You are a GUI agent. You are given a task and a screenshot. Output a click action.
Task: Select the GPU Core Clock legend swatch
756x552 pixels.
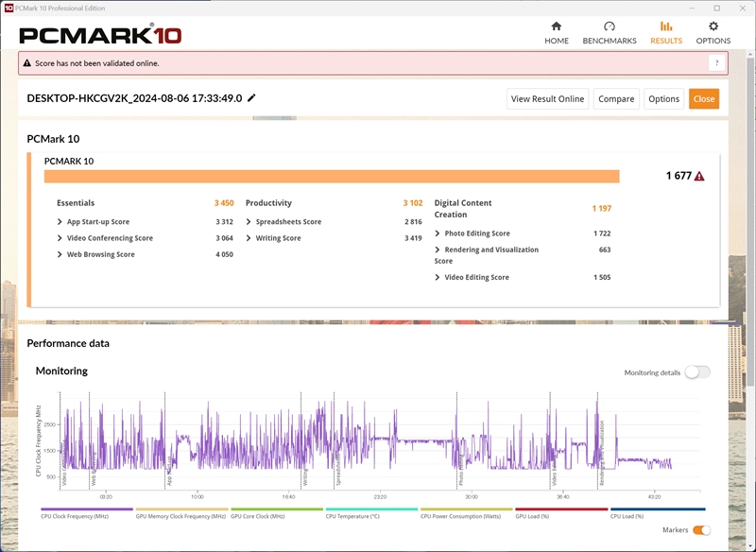pyautogui.click(x=277, y=509)
